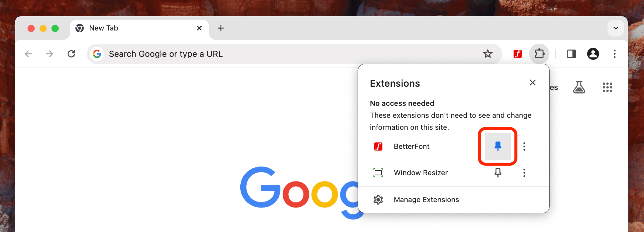The image size is (644, 232).
Task: Click the "Extensions" popup title
Action: click(x=395, y=83)
